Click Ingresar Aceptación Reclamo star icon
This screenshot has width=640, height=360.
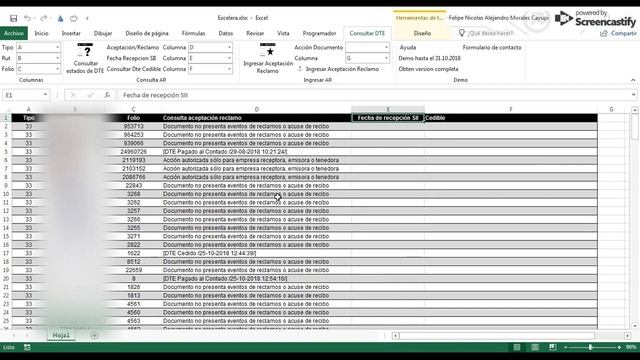[x=268, y=50]
